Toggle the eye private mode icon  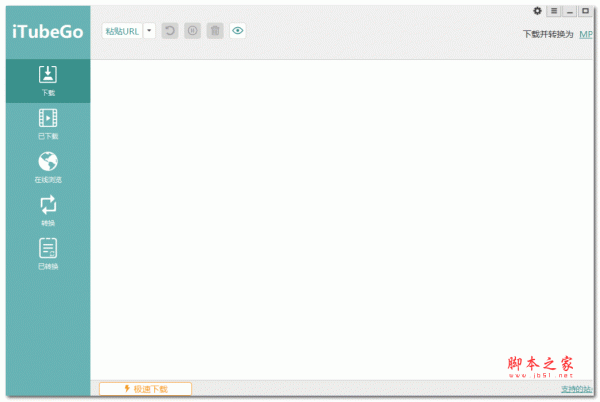[x=238, y=31]
